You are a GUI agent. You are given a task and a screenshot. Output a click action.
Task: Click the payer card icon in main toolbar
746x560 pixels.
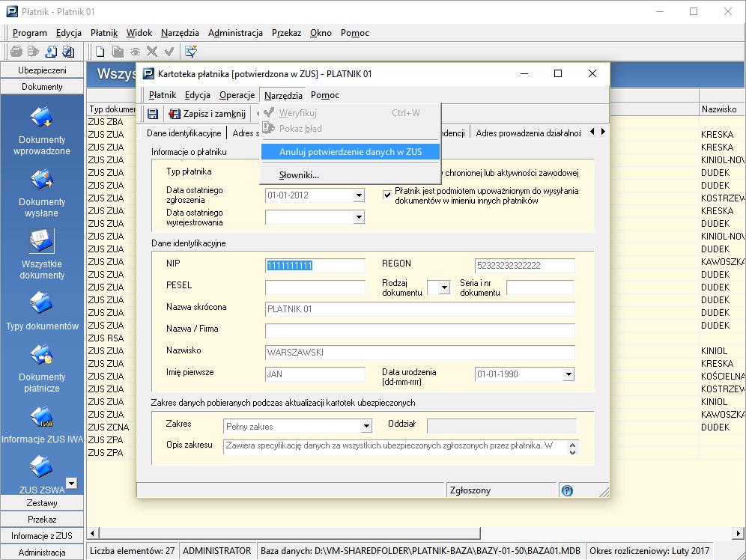(51, 52)
